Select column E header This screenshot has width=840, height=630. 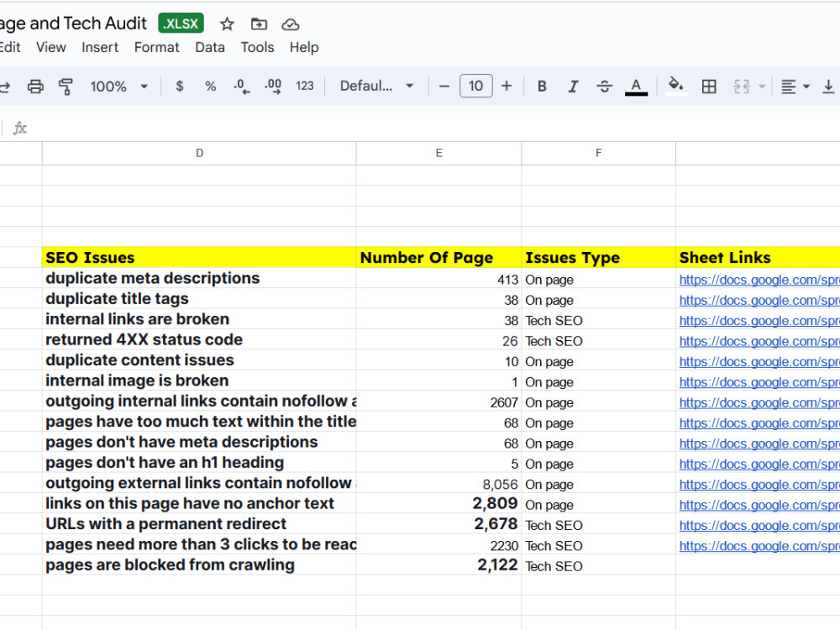point(438,153)
